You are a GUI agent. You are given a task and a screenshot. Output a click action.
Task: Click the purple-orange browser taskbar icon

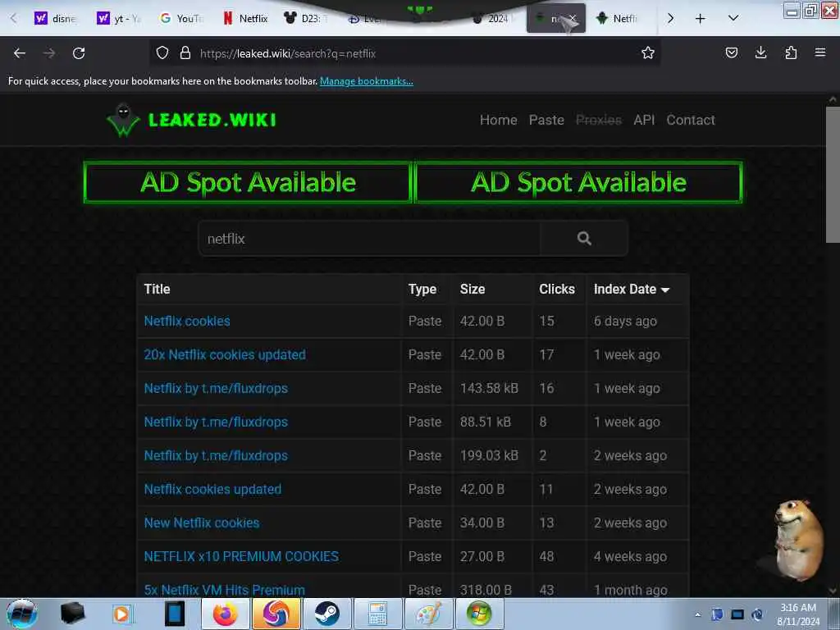point(276,614)
